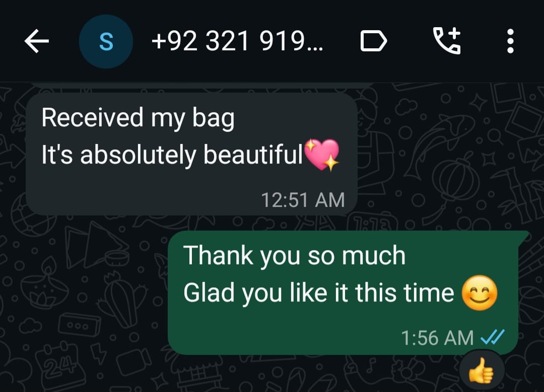Image resolution: width=544 pixels, height=392 pixels.
Task: Tap the "It's absolutely beautiful" text line
Action: [x=172, y=154]
